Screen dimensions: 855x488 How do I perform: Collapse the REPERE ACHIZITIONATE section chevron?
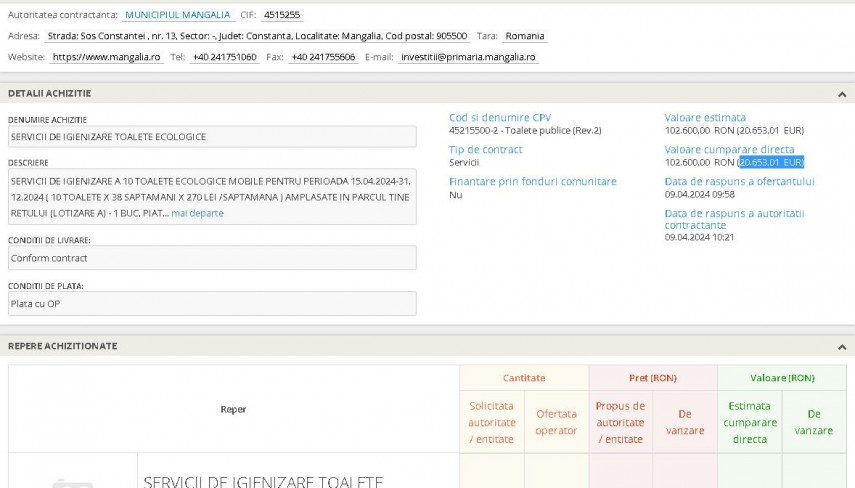[x=841, y=346]
